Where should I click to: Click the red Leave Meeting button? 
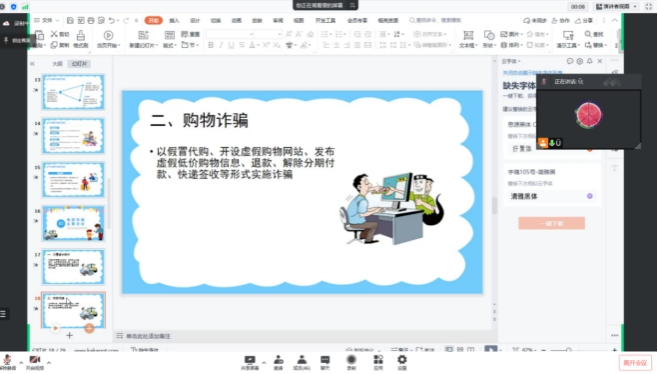[x=635, y=363]
